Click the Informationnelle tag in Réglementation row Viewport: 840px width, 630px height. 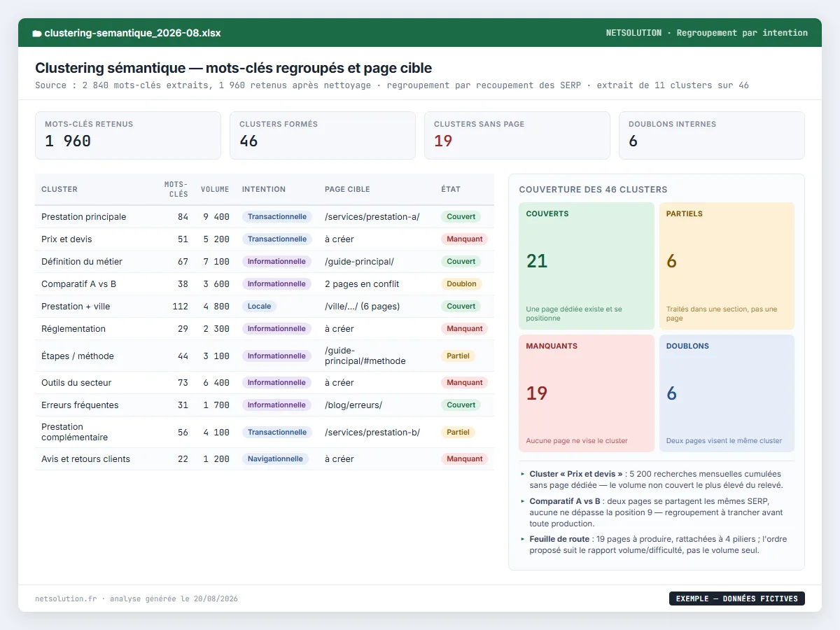276,329
